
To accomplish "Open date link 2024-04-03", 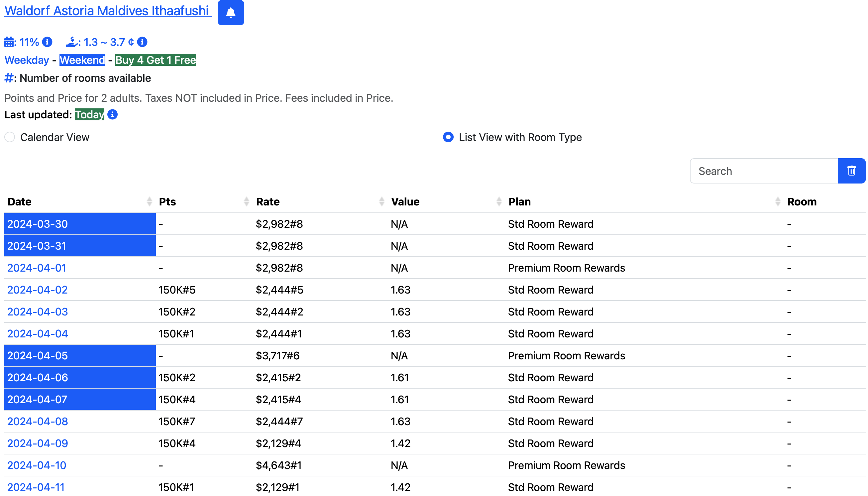I will 38,312.
